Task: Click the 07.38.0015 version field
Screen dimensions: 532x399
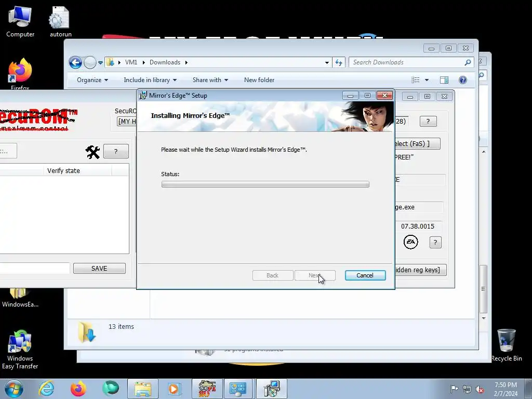Action: pos(418,227)
